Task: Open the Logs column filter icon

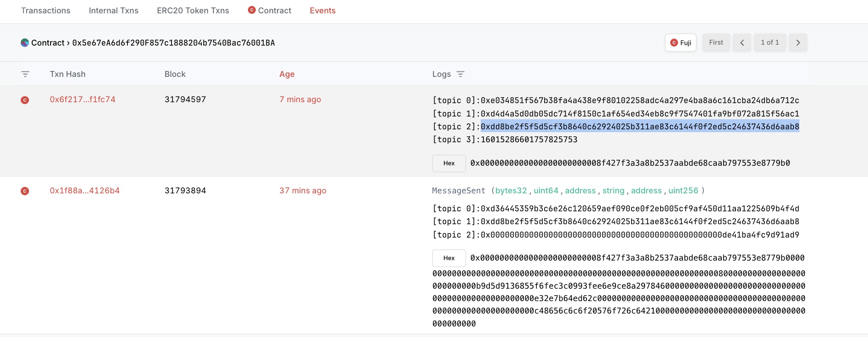Action: pos(460,74)
